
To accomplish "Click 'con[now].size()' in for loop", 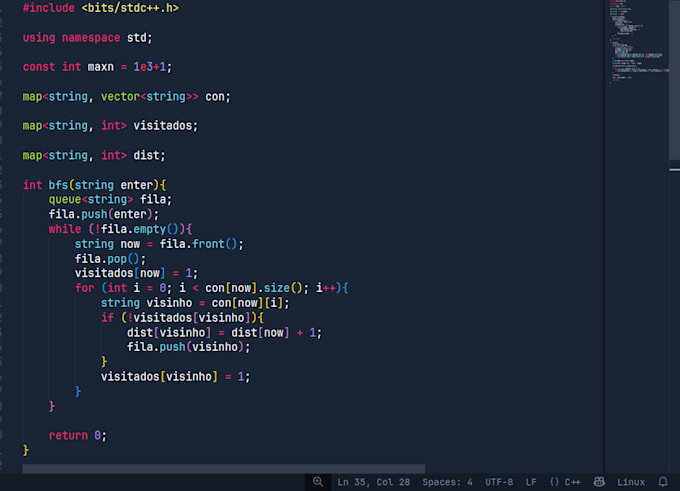I will 254,288.
